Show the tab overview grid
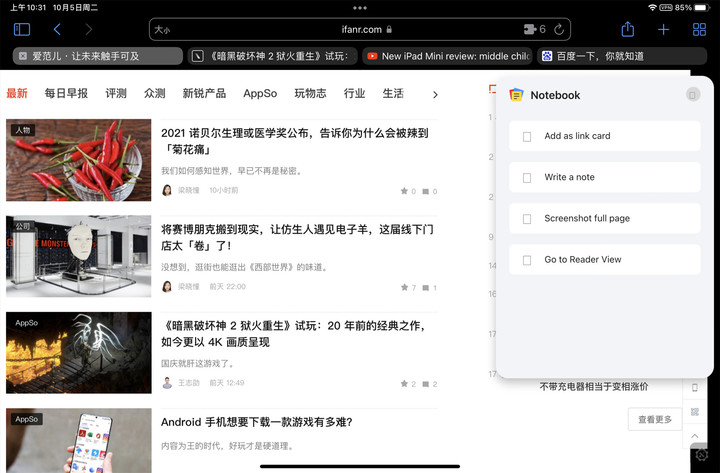 pos(698,30)
